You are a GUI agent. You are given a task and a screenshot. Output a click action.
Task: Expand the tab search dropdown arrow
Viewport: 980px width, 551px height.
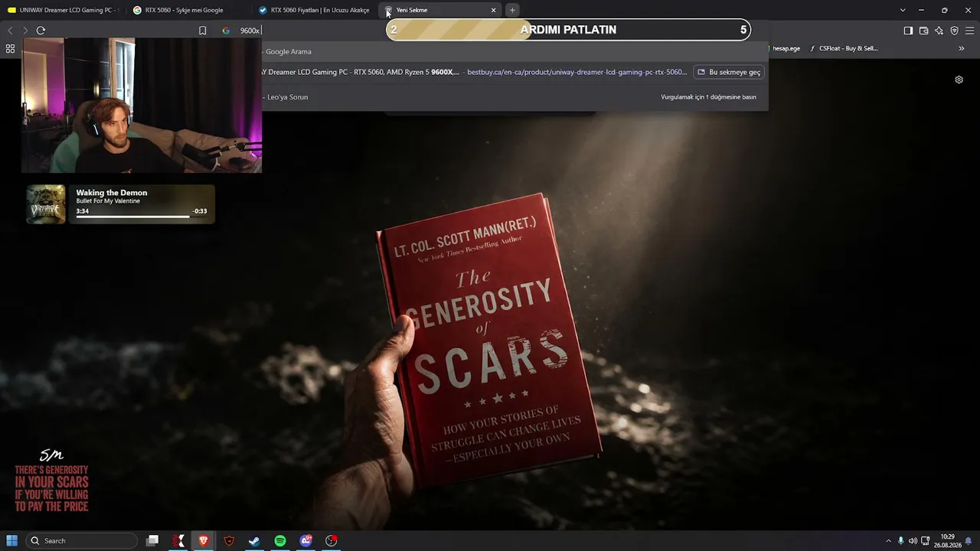tap(903, 10)
